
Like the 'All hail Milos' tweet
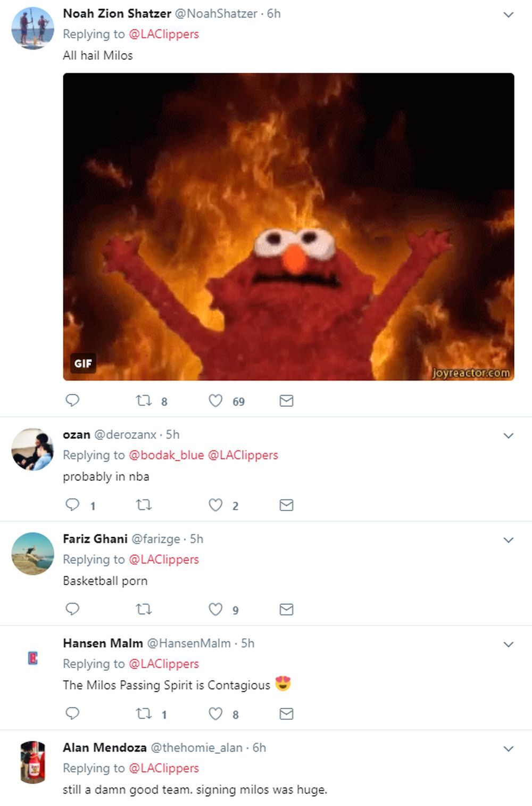(215, 400)
